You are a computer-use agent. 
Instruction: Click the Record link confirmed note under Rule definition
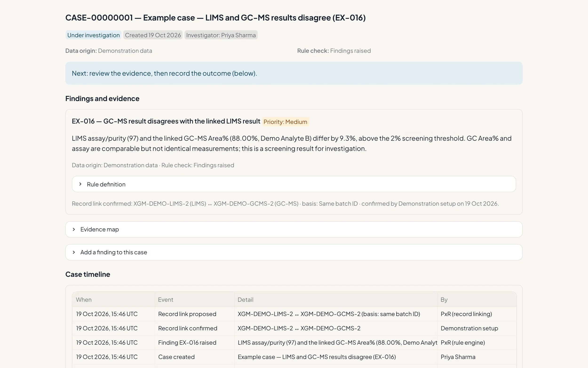click(285, 203)
